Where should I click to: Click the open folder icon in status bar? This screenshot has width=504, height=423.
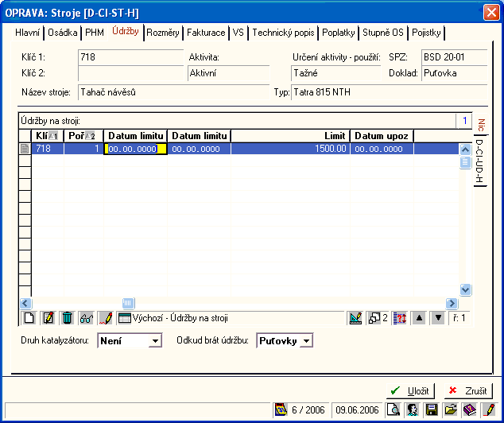[451, 409]
